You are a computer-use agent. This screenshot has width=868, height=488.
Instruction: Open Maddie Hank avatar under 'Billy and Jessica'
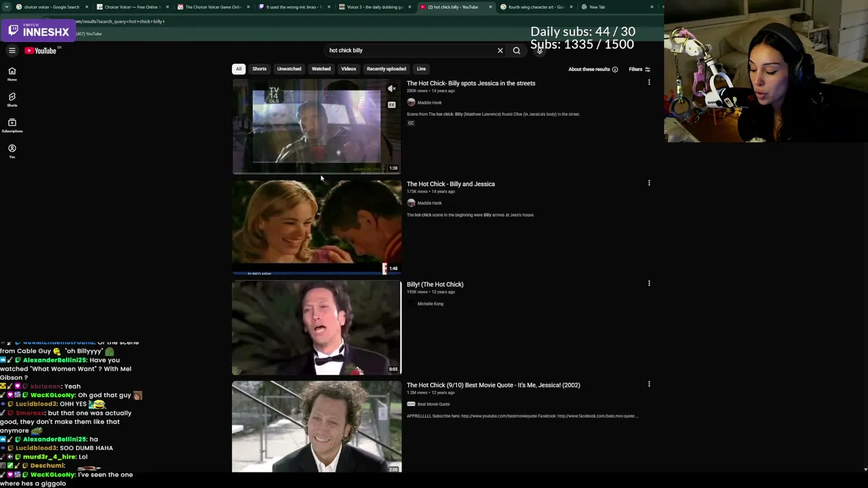click(411, 203)
